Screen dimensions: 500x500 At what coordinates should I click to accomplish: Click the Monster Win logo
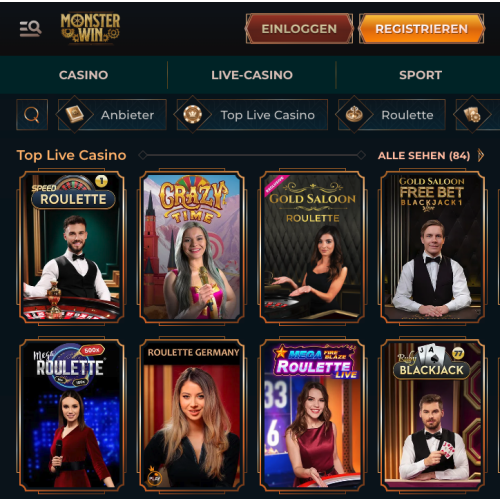90,29
